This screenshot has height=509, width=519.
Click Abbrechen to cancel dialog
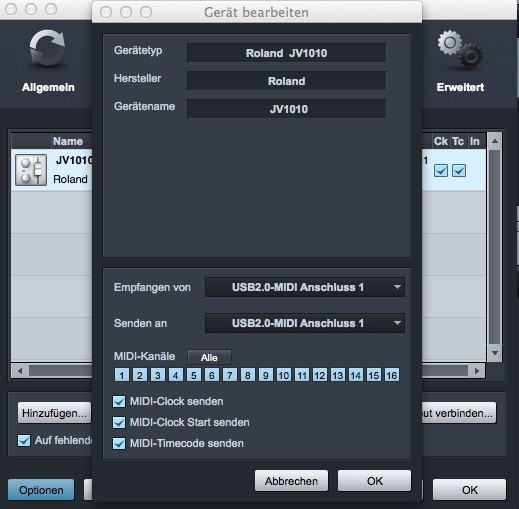coord(291,481)
